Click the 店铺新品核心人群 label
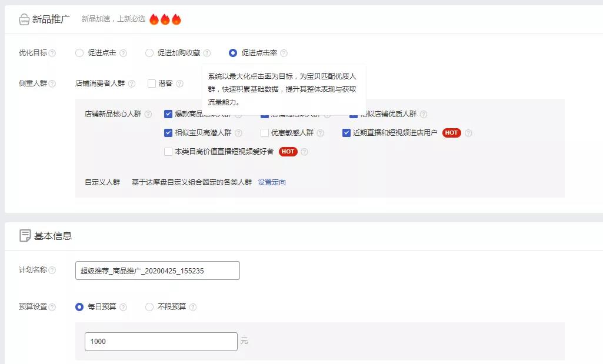603x364 pixels. tap(113, 114)
